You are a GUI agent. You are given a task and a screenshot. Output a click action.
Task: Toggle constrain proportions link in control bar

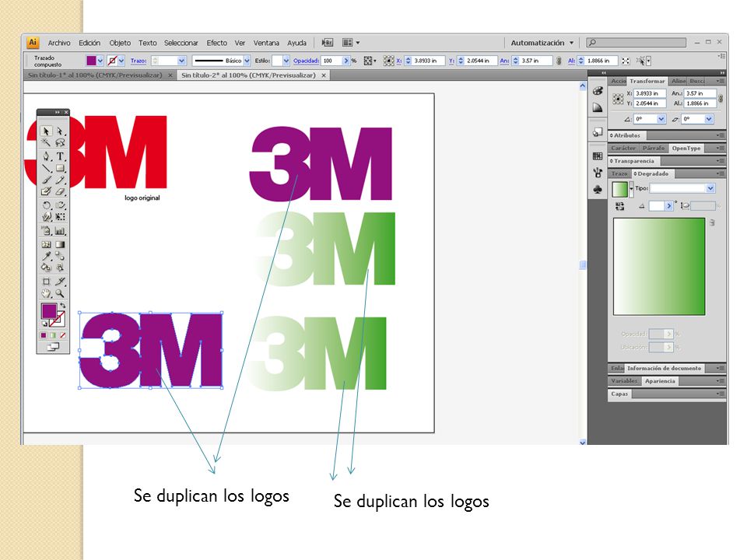click(559, 61)
